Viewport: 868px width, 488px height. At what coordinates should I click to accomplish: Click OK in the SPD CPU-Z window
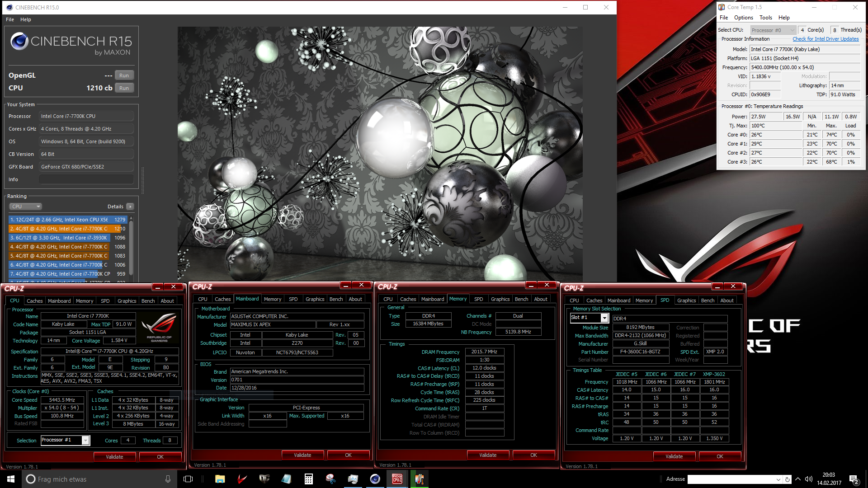pos(720,456)
